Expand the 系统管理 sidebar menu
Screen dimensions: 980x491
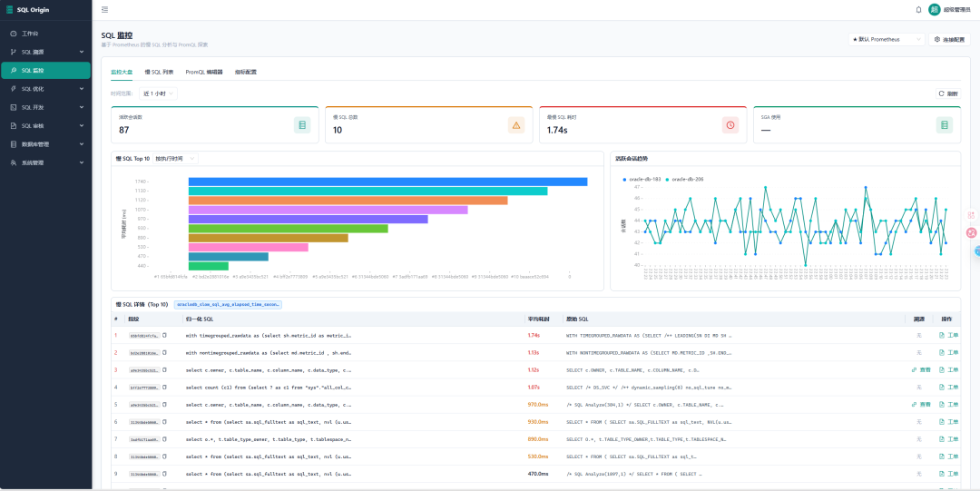[82, 162]
